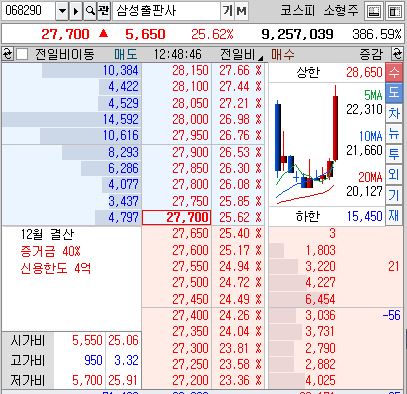The image size is (407, 394).
Task: Click the 시가비 value 5,550
Action: [87, 340]
